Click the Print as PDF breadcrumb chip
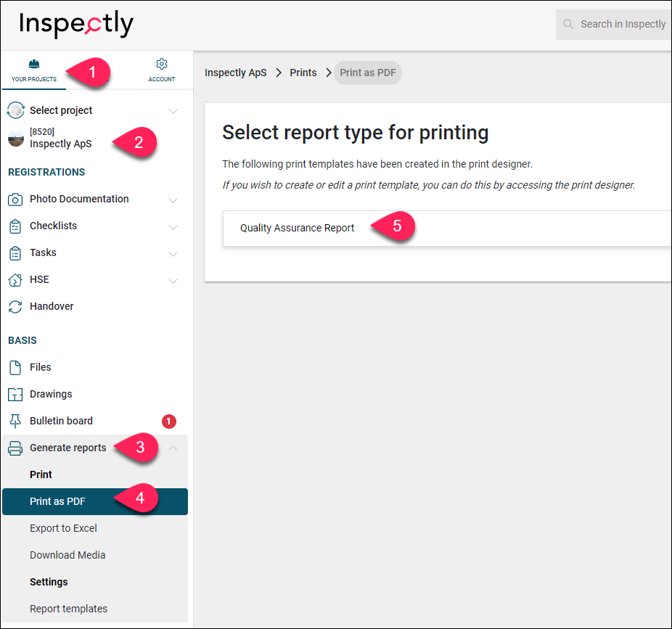672x629 pixels. pos(368,73)
